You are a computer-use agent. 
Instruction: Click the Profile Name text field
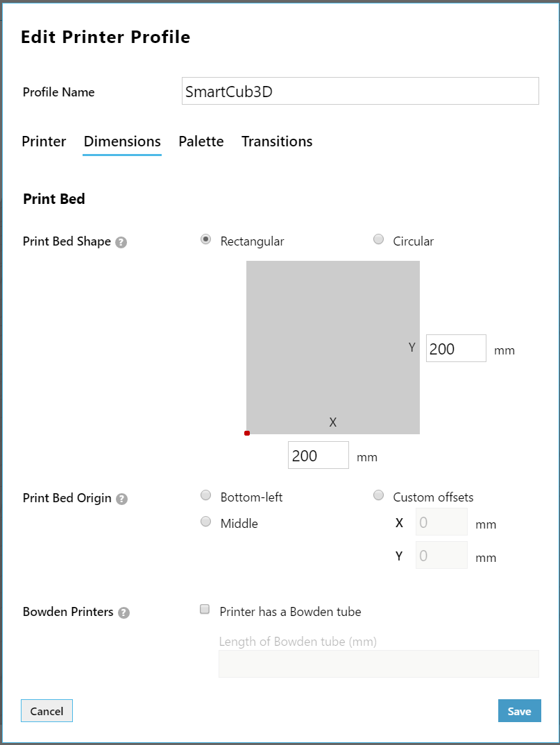click(360, 92)
